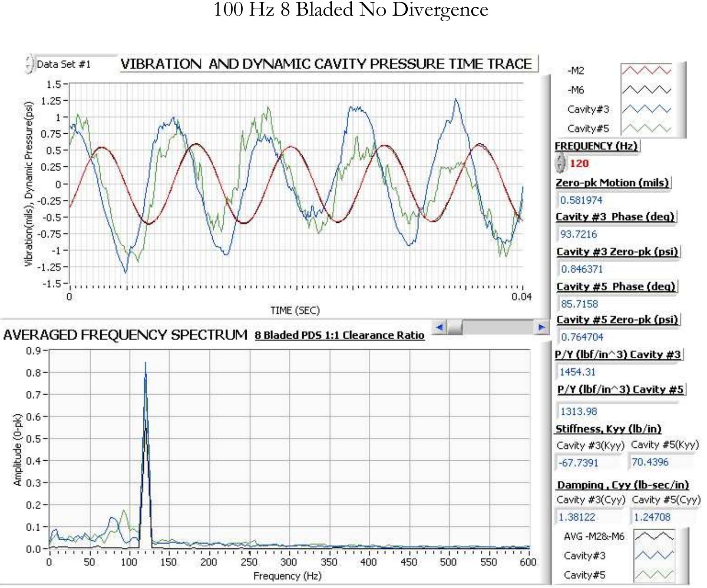Click the 8 Bladed PDS Clearance Ratio label
This screenshot has width=707, height=588.
click(339, 335)
